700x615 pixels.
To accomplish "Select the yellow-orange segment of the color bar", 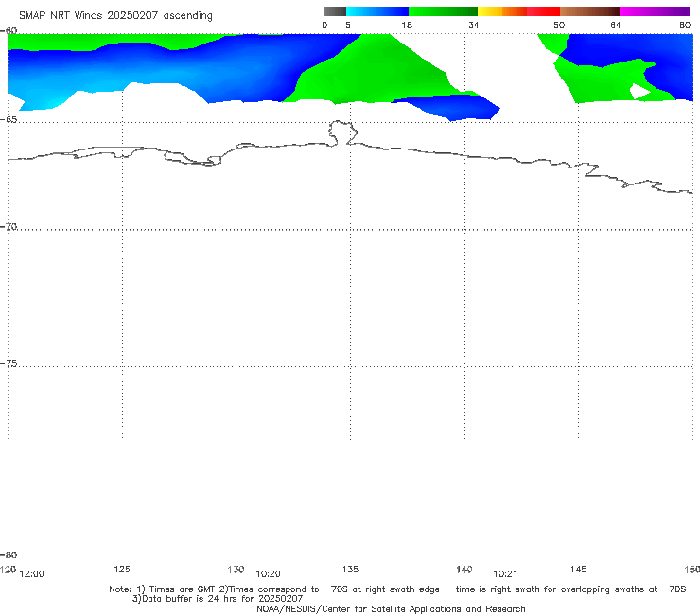I will 502,11.
